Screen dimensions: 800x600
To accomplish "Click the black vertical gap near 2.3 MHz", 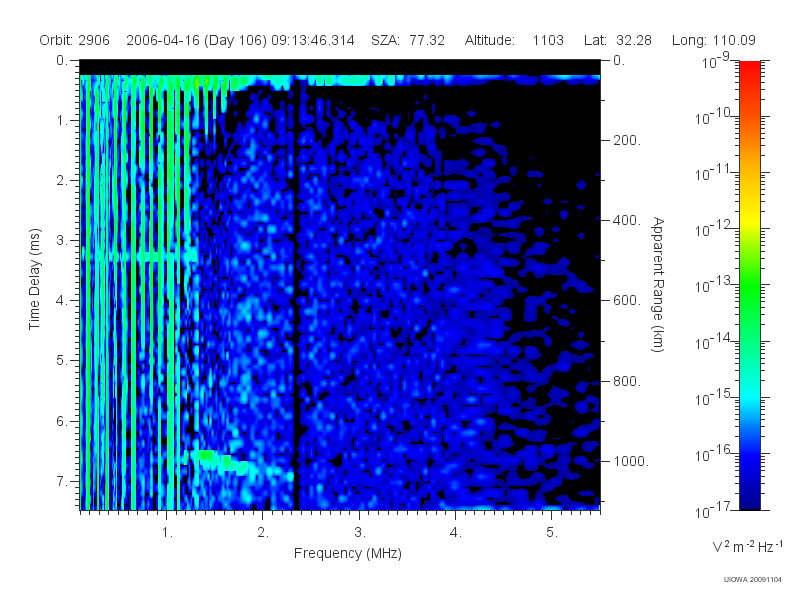I will point(295,293).
